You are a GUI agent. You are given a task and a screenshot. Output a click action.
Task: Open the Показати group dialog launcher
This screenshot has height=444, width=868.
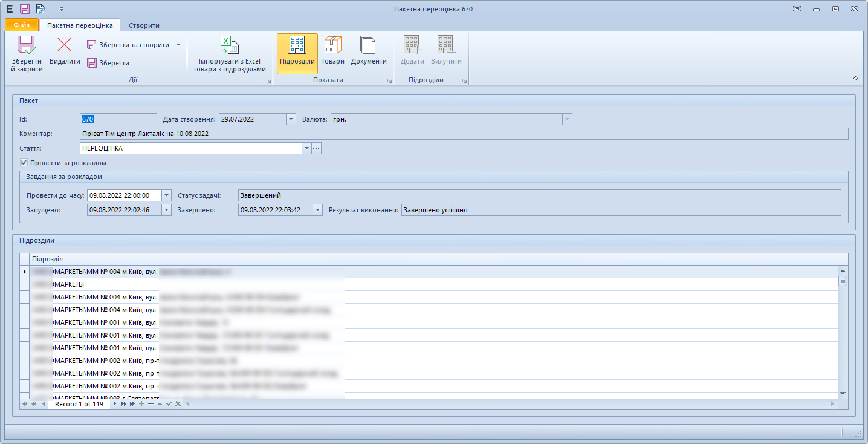point(389,80)
